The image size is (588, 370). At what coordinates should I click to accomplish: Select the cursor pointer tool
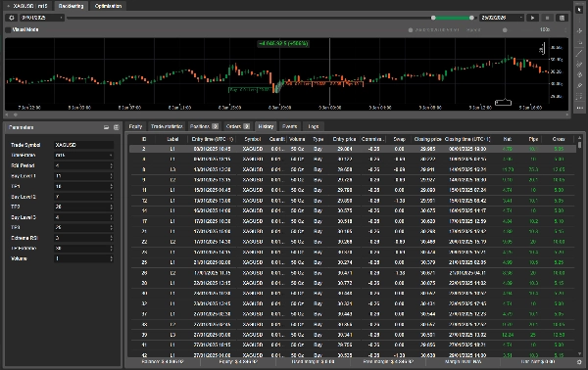[x=580, y=10]
